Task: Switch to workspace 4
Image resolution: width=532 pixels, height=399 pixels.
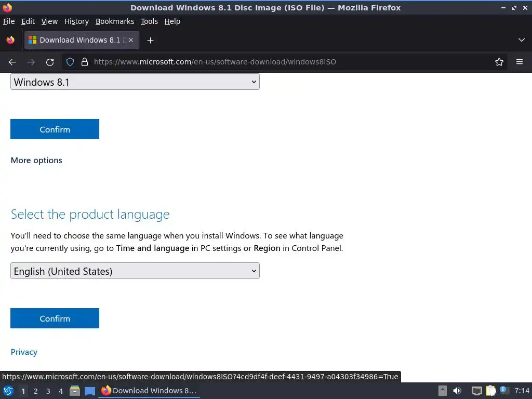Action: tap(61, 391)
